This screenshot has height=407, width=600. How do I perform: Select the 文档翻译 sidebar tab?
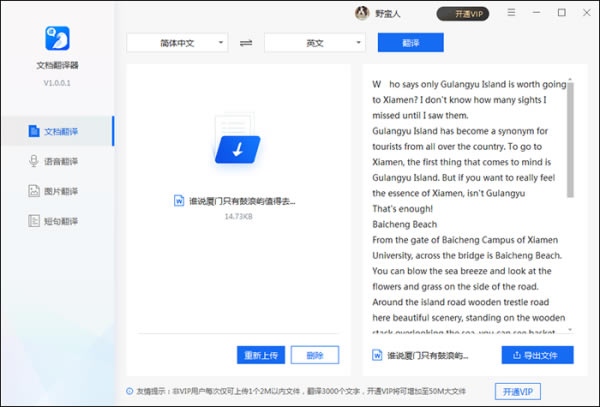[x=57, y=131]
